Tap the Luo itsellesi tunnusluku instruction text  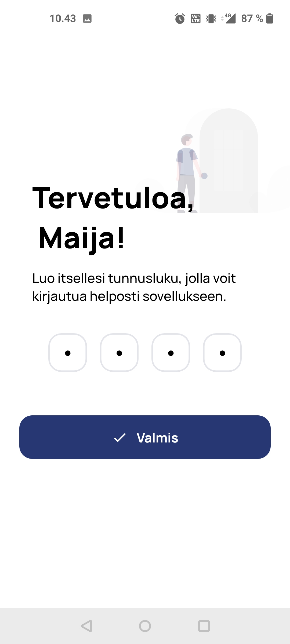pyautogui.click(x=134, y=287)
